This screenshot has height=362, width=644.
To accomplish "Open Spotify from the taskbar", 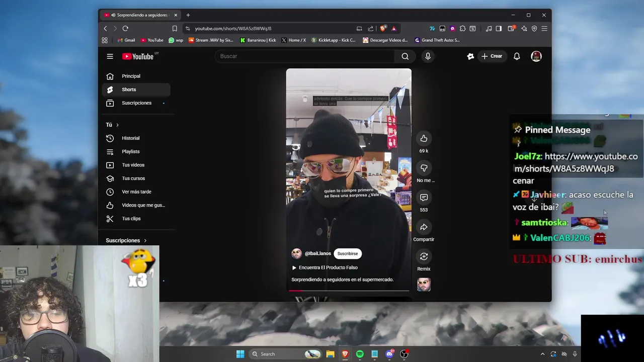I will [360, 354].
